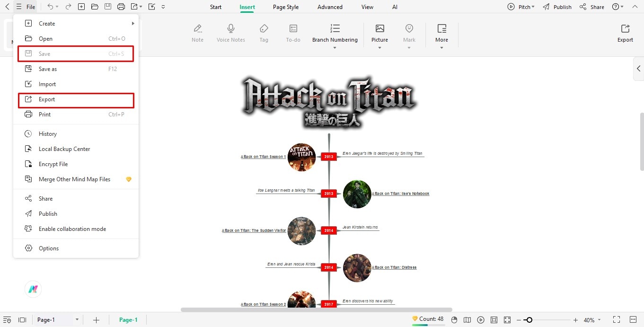Choose Enable collaboration mode
This screenshot has width=644, height=327.
click(x=76, y=229)
